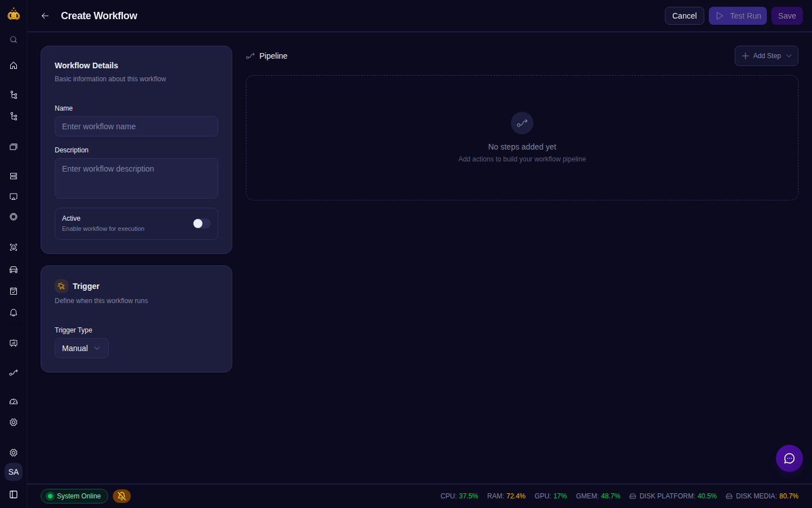The image size is (812, 508).
Task: Click the golden emblem app logo
Action: tap(14, 14)
